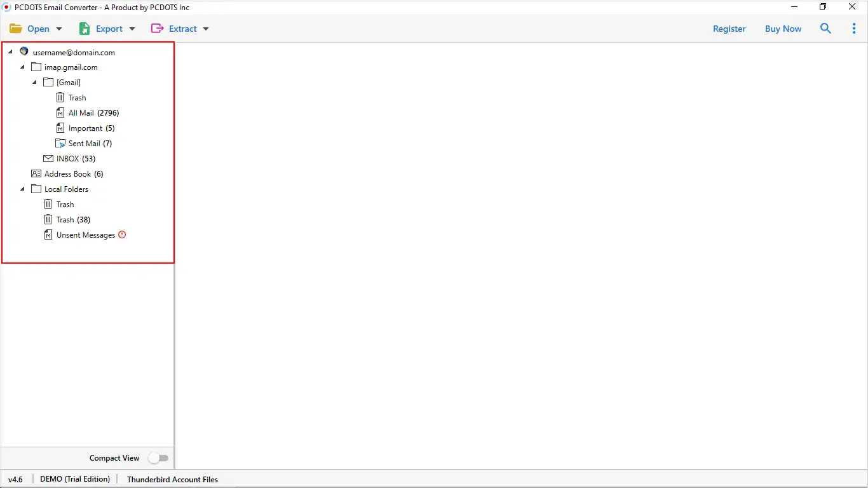Click the Buy Now link
This screenshot has height=488, width=868.
point(783,29)
